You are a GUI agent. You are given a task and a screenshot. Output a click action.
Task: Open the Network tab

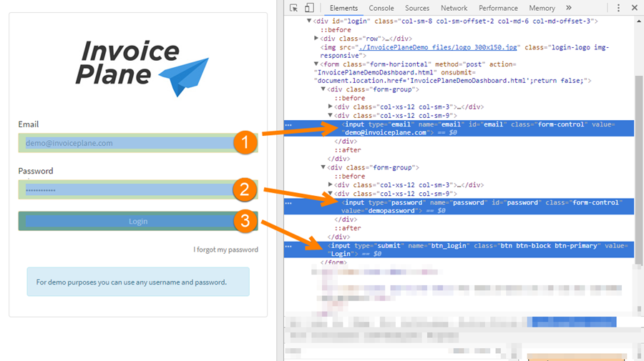[454, 8]
